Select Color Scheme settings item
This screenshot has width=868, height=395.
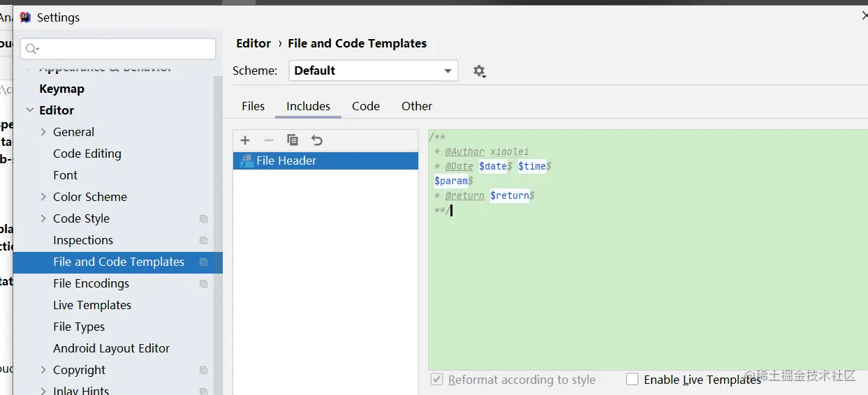coord(90,197)
